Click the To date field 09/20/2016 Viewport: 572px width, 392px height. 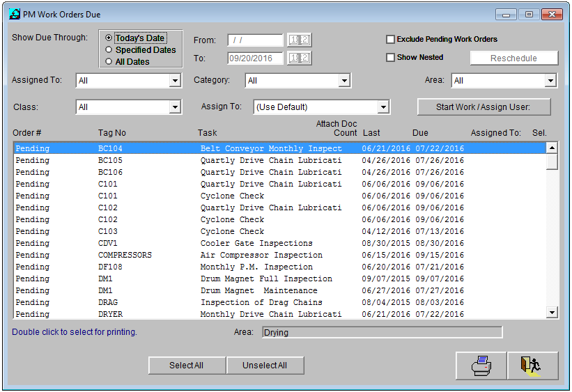click(255, 58)
